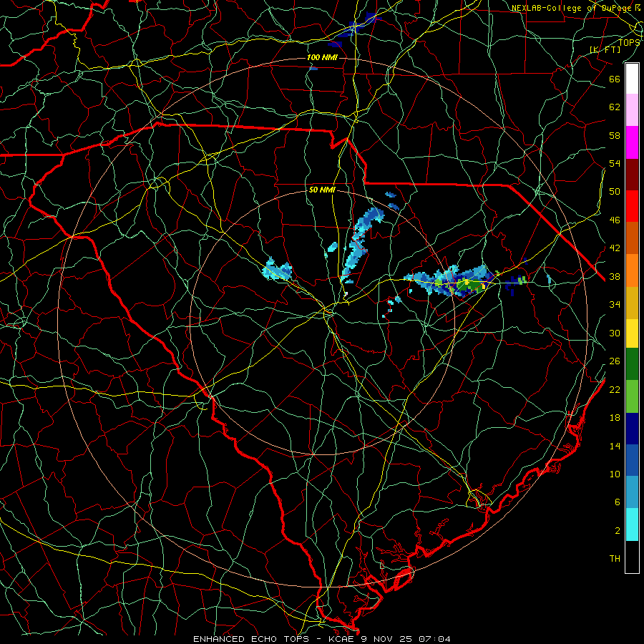Click the navy 18 kft legend swatch
The height and width of the screenshot is (644, 644).
[x=632, y=429]
